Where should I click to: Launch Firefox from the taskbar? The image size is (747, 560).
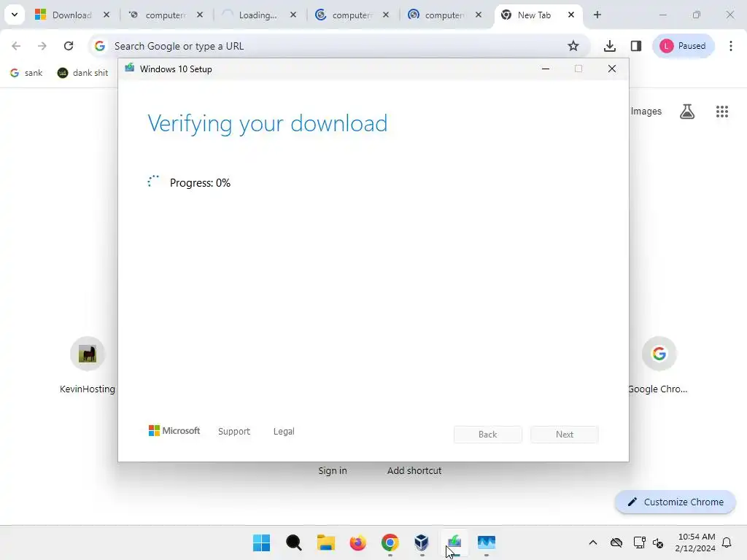(357, 542)
